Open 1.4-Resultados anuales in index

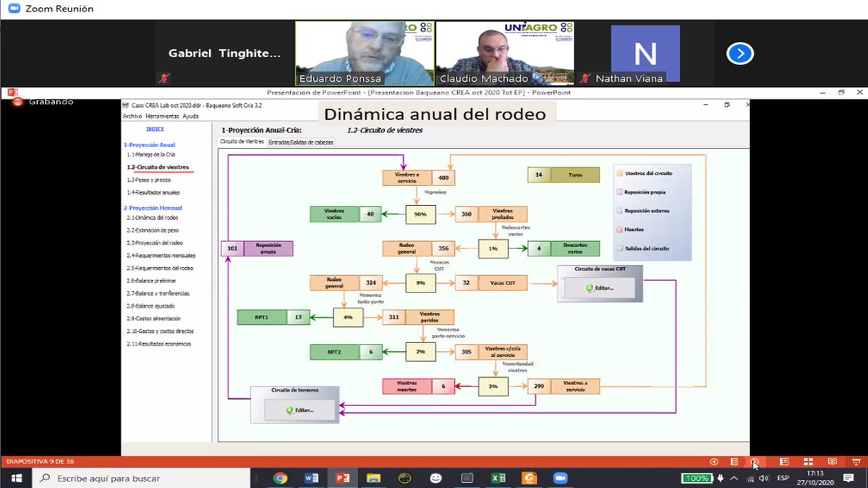pyautogui.click(x=153, y=193)
